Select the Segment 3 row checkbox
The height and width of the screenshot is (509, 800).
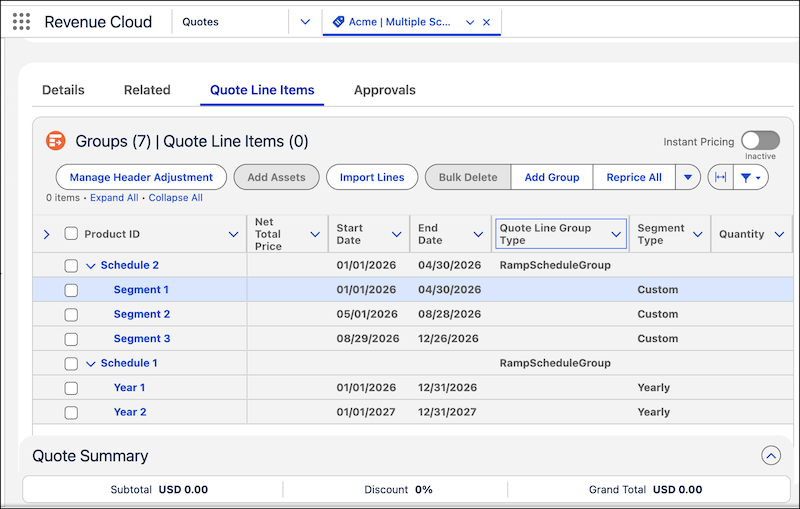coord(71,339)
